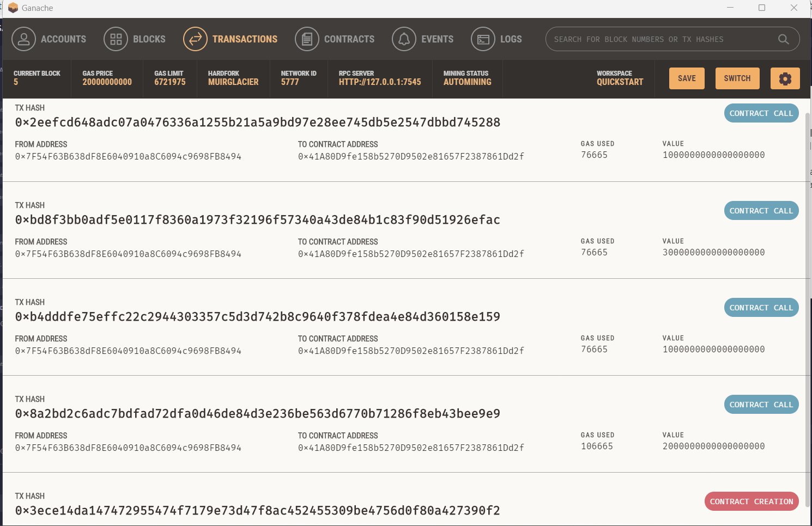Click gas used 76665 in 0x2eefcd row
812x526 pixels.
point(594,155)
